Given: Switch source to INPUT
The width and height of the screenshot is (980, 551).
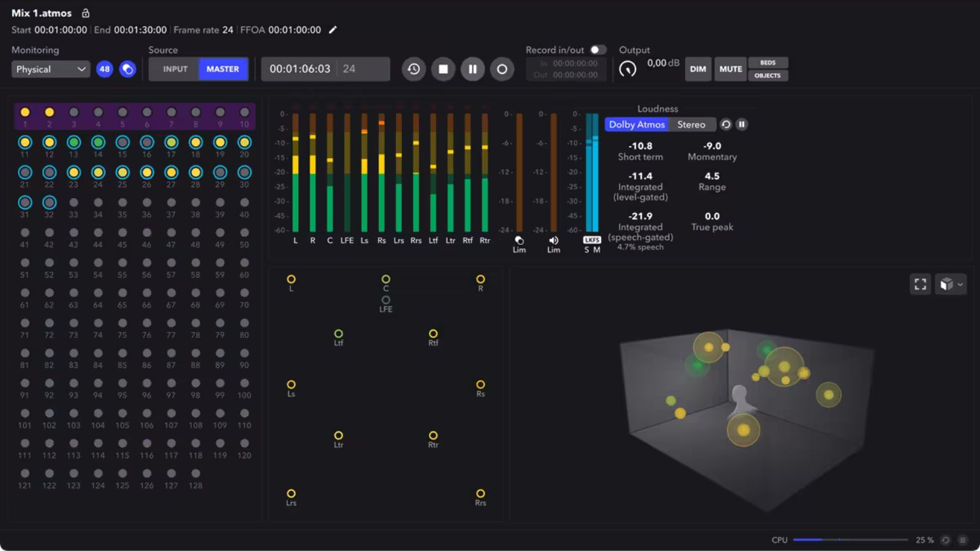Looking at the screenshot, I should 175,69.
